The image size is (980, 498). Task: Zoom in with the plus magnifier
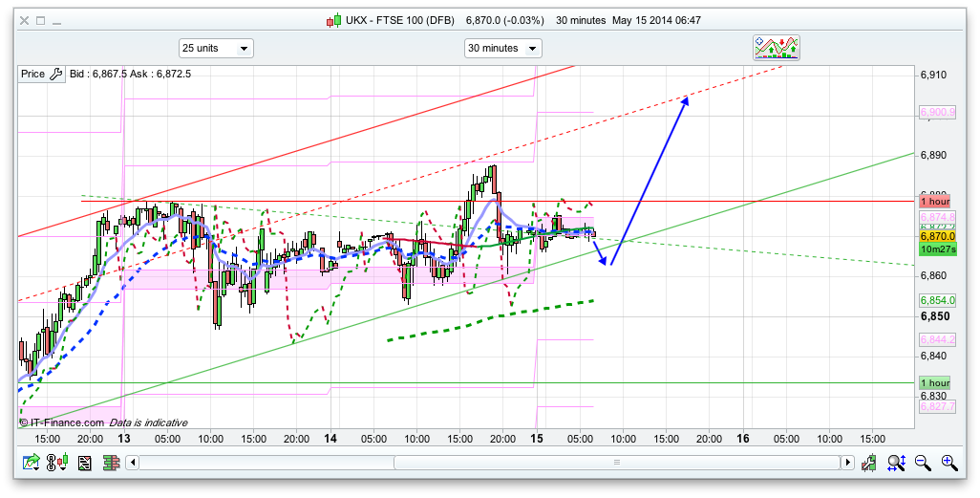(x=948, y=463)
